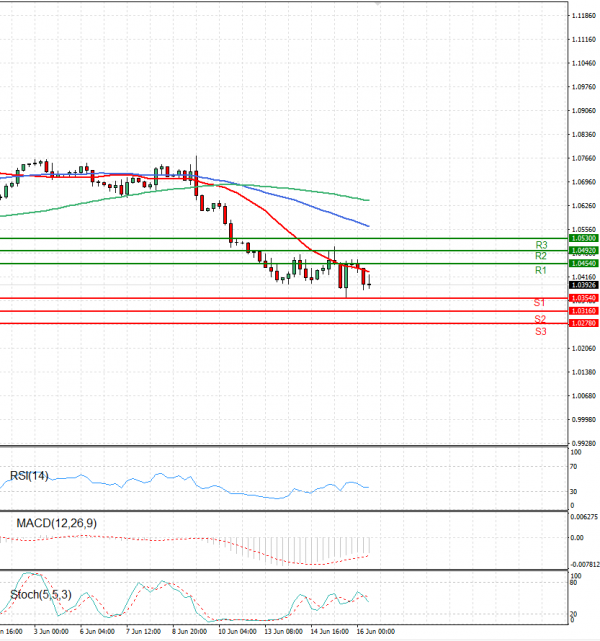This screenshot has height=641, width=600.
Task: Click the MACD(12,26,9) indicator label
Action: click(56, 523)
